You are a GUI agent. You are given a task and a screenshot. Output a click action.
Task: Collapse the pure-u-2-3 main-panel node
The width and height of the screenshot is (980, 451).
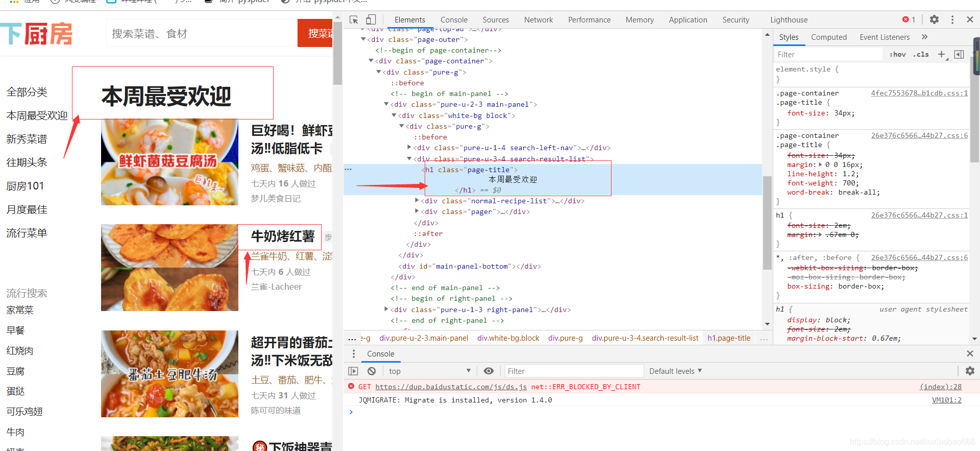click(x=386, y=104)
